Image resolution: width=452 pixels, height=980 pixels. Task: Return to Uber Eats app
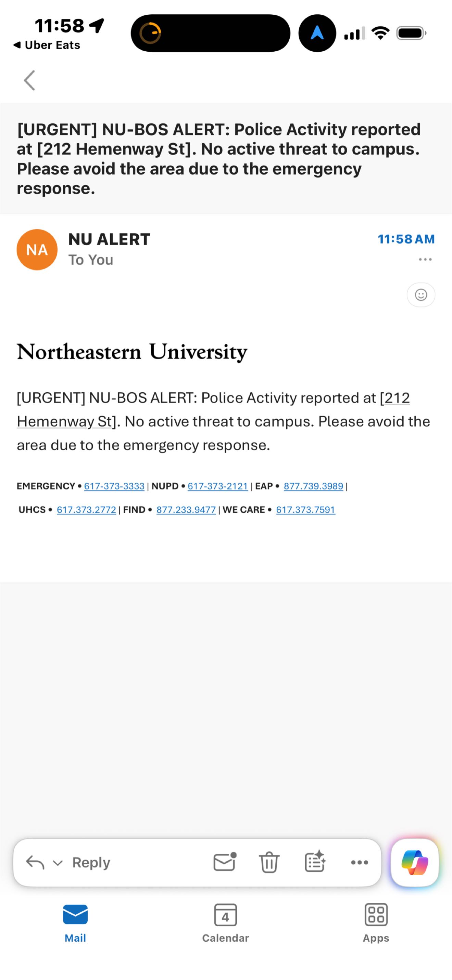tap(47, 45)
